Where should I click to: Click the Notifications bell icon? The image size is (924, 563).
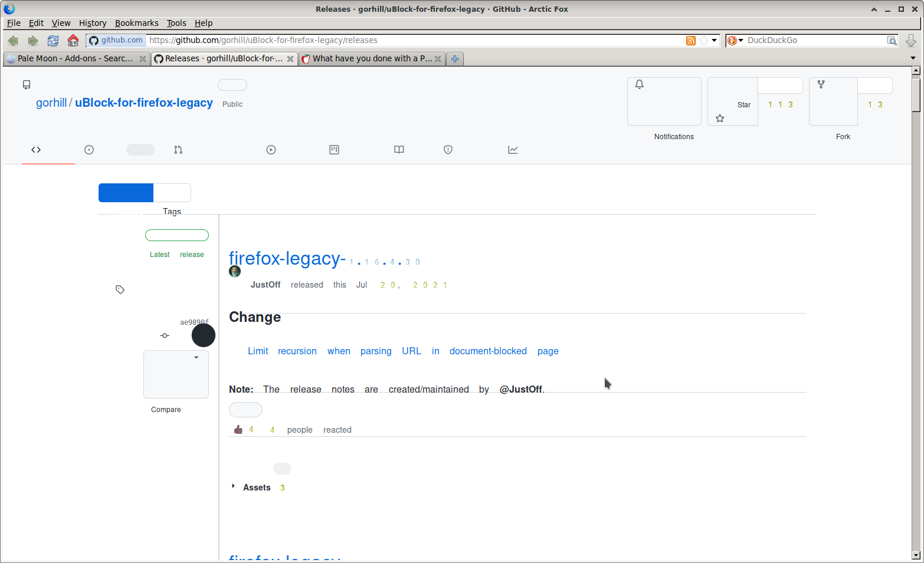(x=639, y=84)
